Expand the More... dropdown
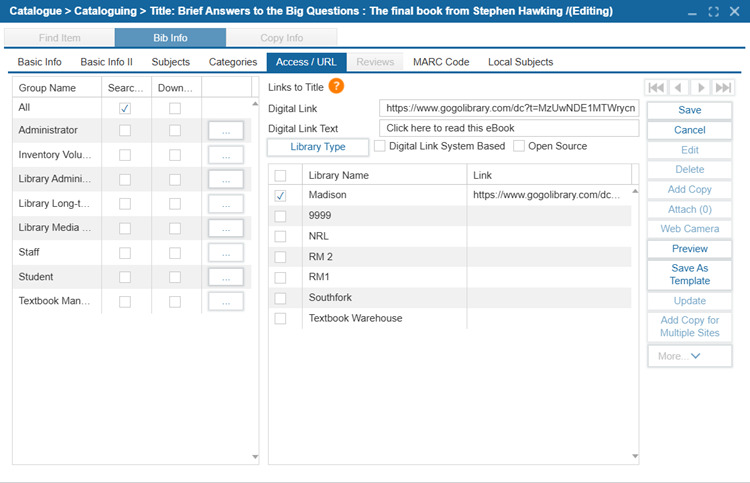This screenshot has height=483, width=750. (689, 356)
